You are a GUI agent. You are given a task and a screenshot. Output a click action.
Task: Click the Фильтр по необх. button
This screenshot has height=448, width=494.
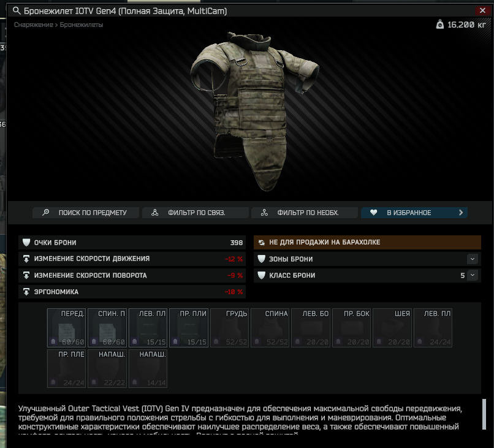click(x=305, y=213)
